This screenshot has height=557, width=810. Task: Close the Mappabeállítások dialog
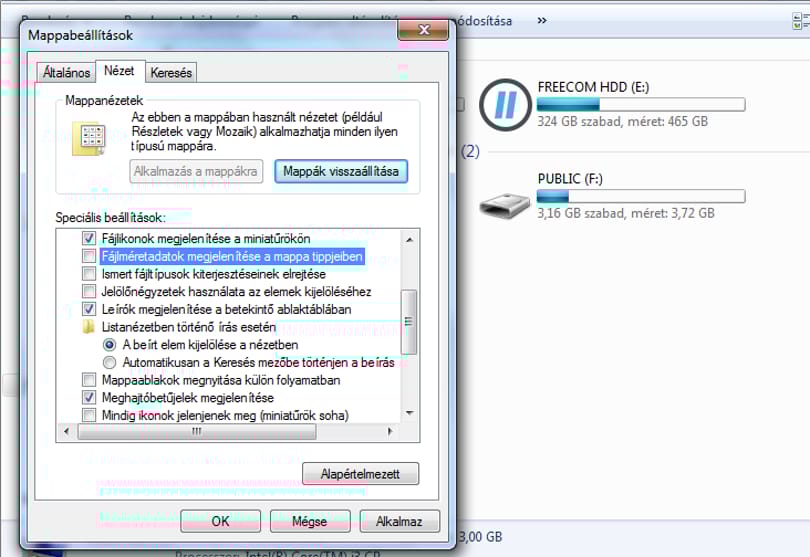(423, 30)
